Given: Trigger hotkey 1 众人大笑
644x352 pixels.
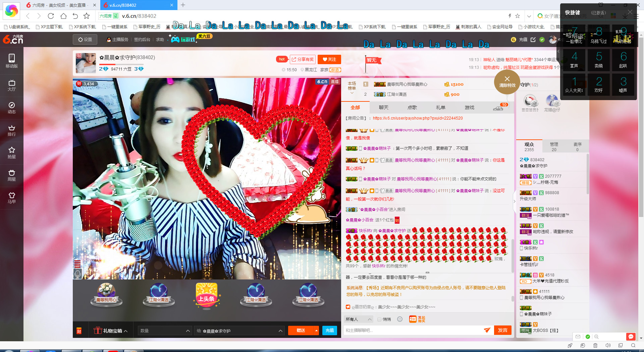Looking at the screenshot, I should pyautogui.click(x=574, y=84).
